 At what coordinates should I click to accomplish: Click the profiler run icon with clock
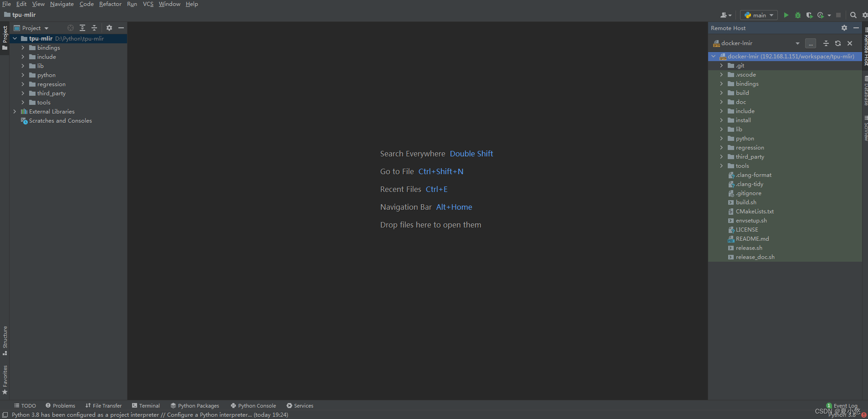coord(821,15)
